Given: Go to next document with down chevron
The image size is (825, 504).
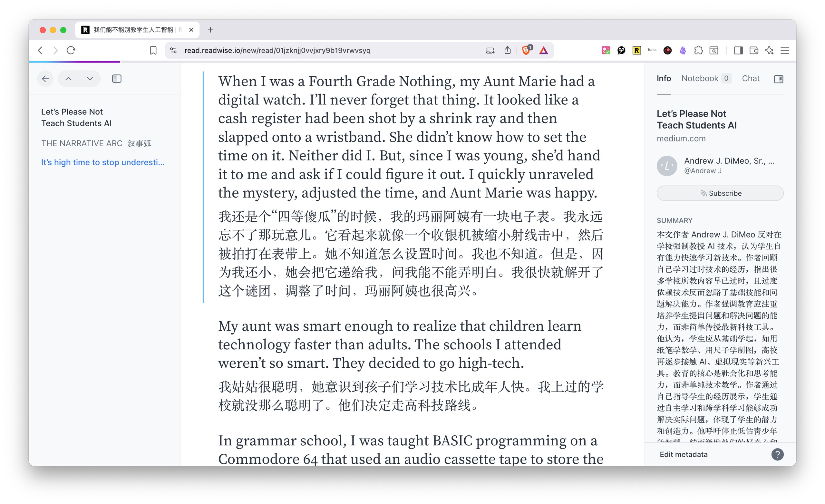Looking at the screenshot, I should (x=90, y=79).
